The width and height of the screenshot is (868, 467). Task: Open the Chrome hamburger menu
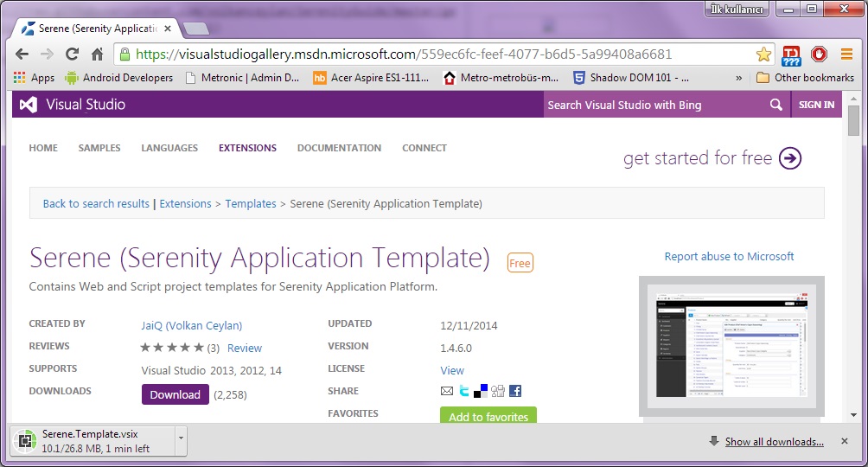[846, 54]
